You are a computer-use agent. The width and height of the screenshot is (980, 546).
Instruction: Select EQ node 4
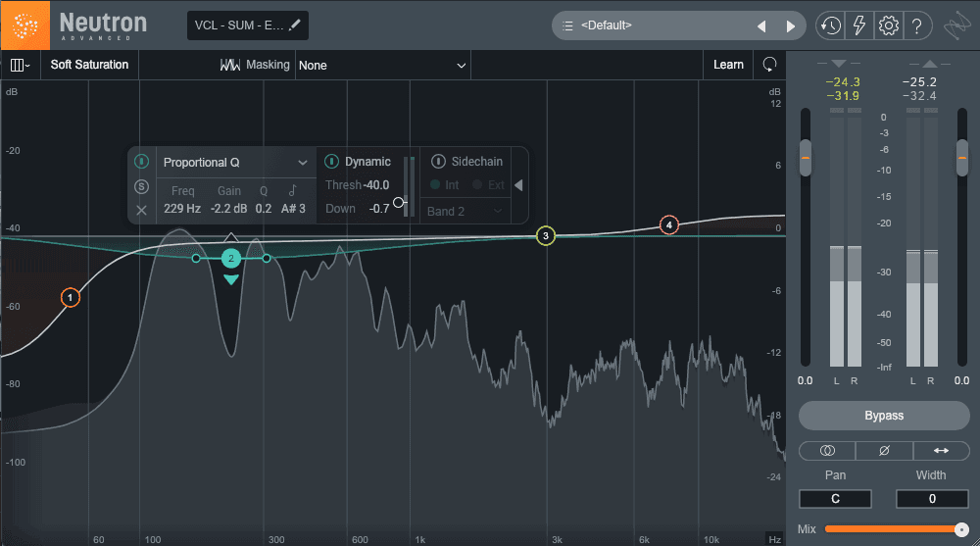[x=669, y=225]
